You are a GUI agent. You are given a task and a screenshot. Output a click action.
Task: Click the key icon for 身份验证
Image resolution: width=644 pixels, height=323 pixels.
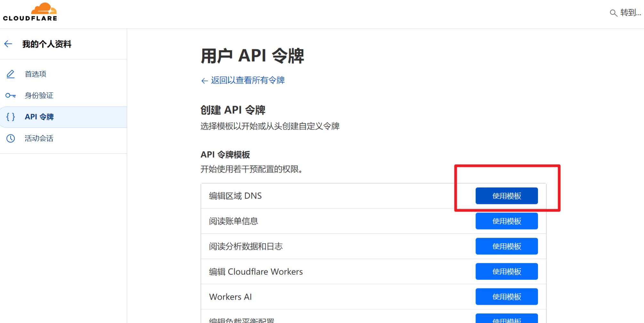[x=11, y=95]
